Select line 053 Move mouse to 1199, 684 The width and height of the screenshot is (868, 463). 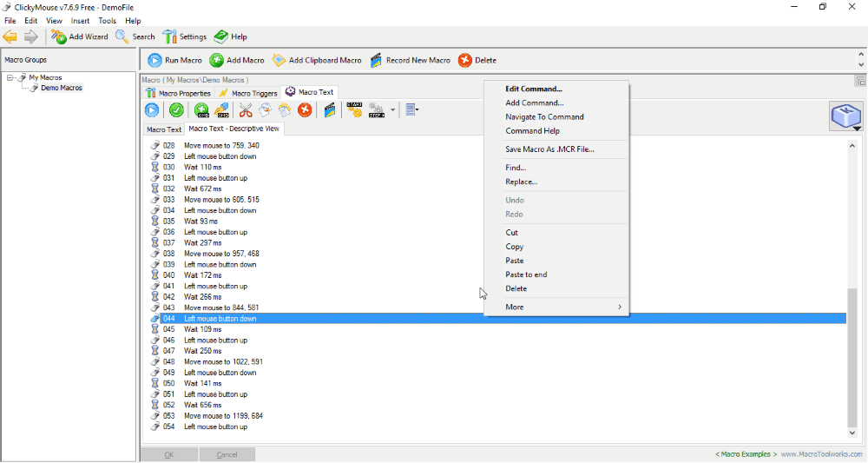click(x=497, y=416)
